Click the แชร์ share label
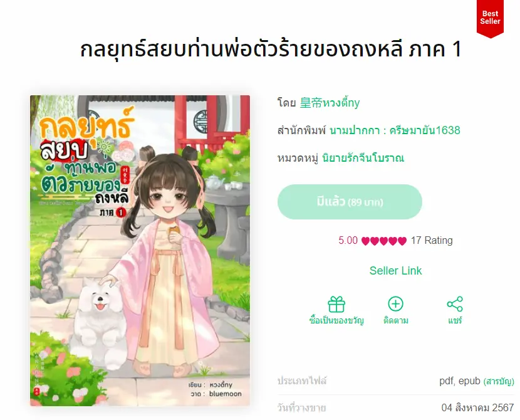 click(455, 320)
